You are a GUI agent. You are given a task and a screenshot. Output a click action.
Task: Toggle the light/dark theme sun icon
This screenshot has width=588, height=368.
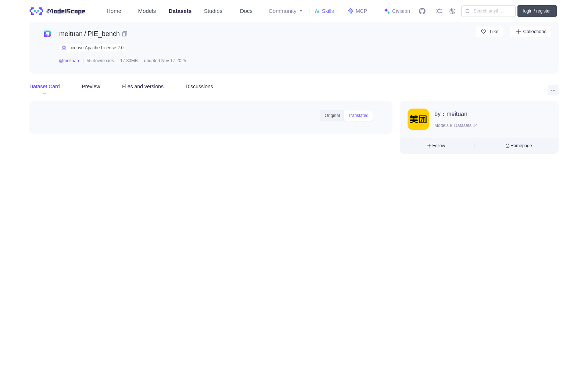pyautogui.click(x=439, y=11)
